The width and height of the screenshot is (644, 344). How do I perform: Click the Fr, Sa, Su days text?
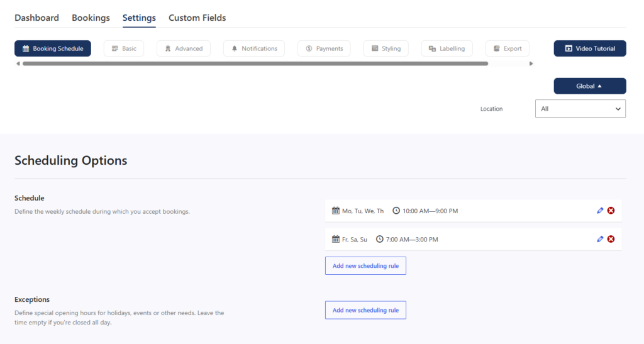pos(355,240)
